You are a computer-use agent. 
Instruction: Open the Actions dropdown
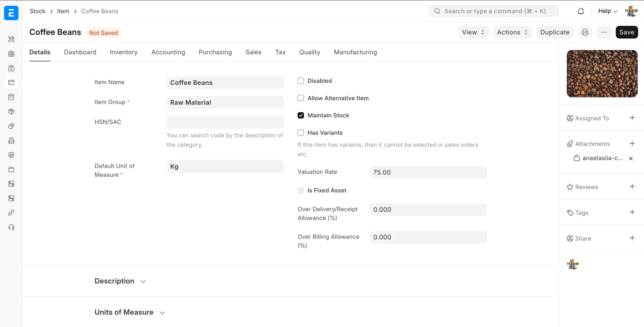tap(512, 32)
